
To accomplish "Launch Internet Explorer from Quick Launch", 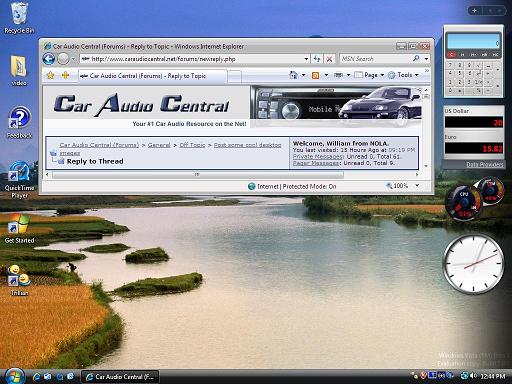I will [x=36, y=377].
